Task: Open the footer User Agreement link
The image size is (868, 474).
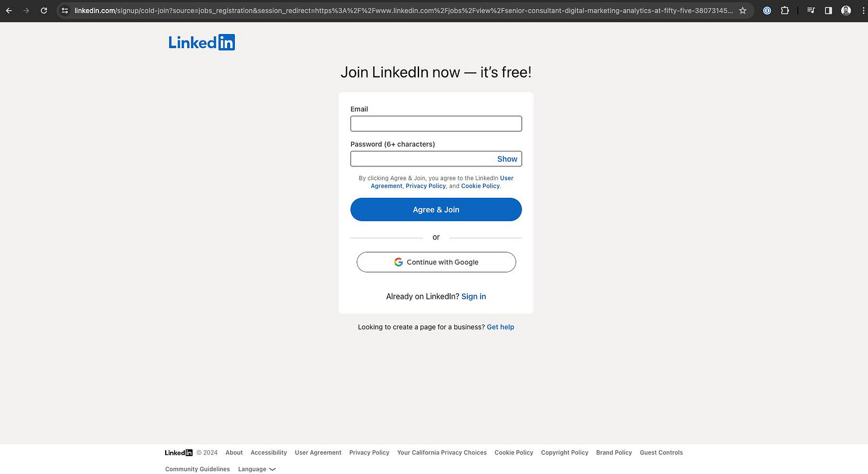Action: click(318, 453)
